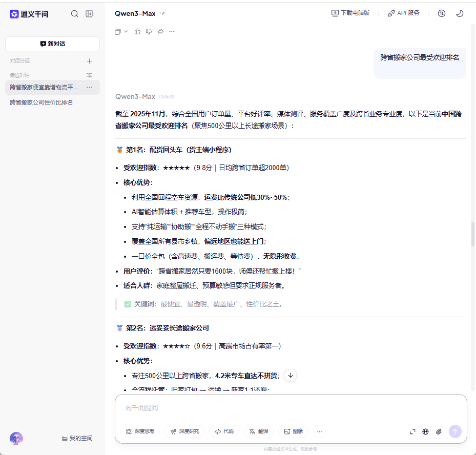This screenshot has width=476, height=455.
Task: Click the scroll-to-bottom arrow button
Action: pos(291,376)
